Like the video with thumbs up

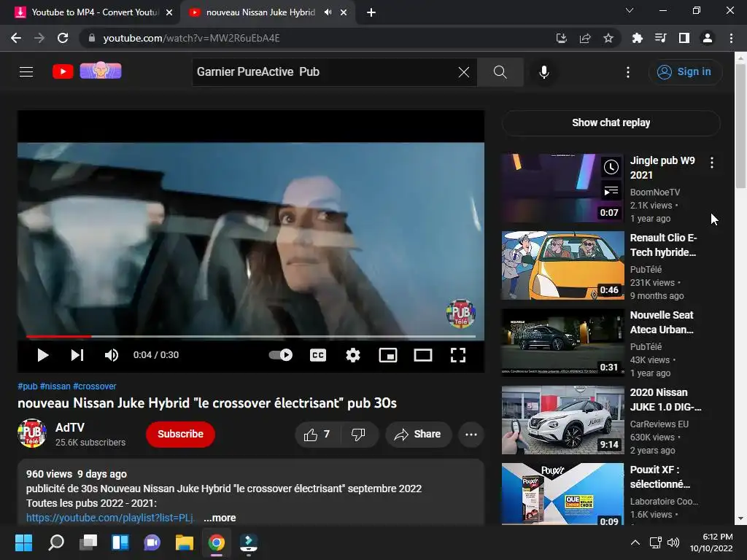coord(317,435)
